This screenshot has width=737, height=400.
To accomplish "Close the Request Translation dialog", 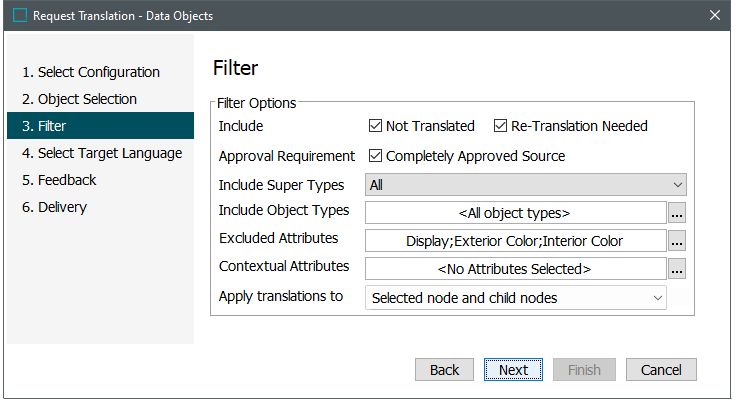I will coord(715,16).
